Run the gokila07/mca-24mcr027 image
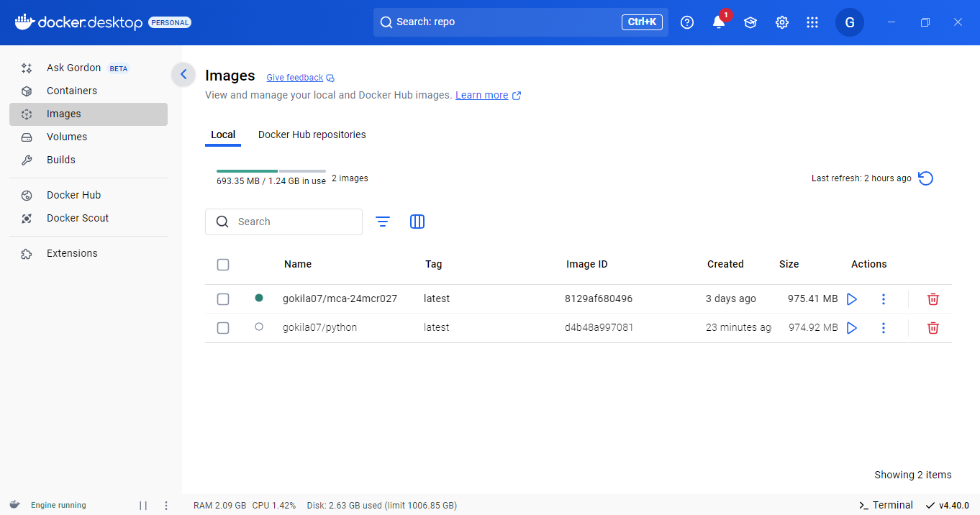The height and width of the screenshot is (515, 980). pyautogui.click(x=852, y=299)
